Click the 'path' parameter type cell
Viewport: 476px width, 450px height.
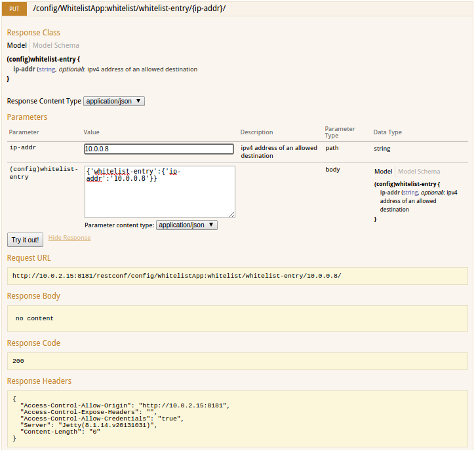332,148
